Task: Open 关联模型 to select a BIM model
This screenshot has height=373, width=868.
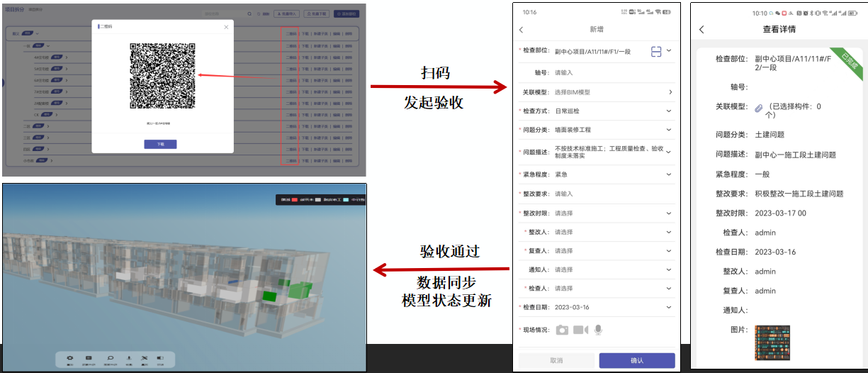Action: pyautogui.click(x=595, y=92)
